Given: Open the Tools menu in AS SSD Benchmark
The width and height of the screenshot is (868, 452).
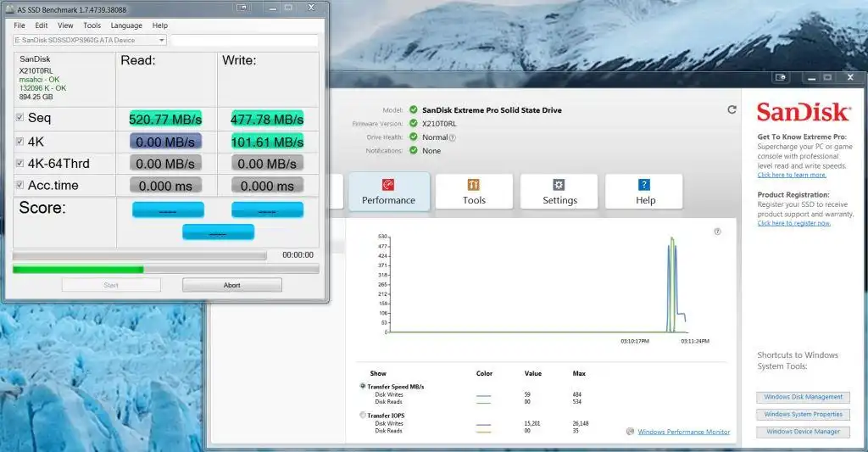Looking at the screenshot, I should coord(92,25).
